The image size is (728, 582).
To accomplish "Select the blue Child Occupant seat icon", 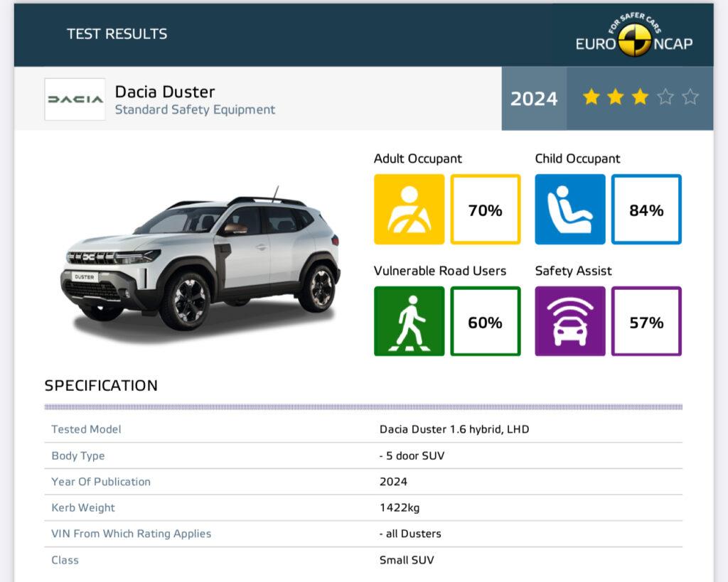I will [x=570, y=210].
